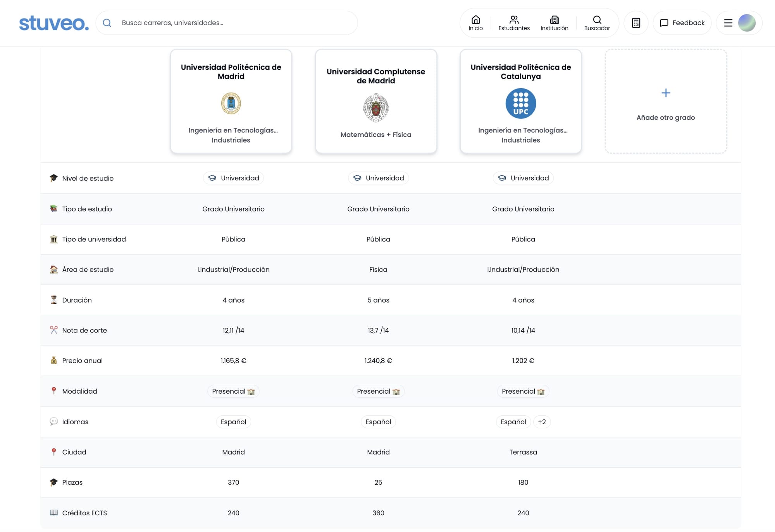Click the Español chip beside '+2'
The width and height of the screenshot is (775, 532).
point(513,422)
